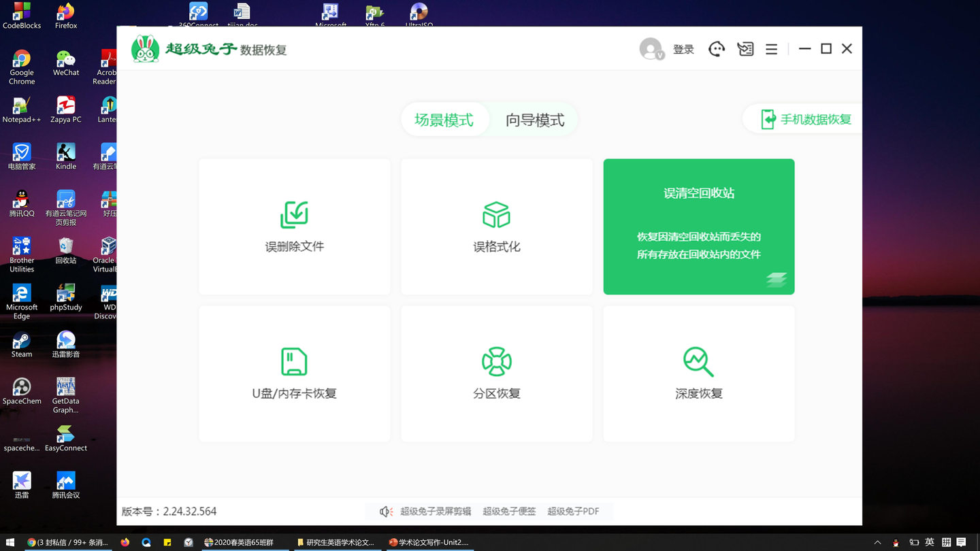Click the Windows Start button
Image resolution: width=980 pixels, height=551 pixels.
click(x=10, y=542)
